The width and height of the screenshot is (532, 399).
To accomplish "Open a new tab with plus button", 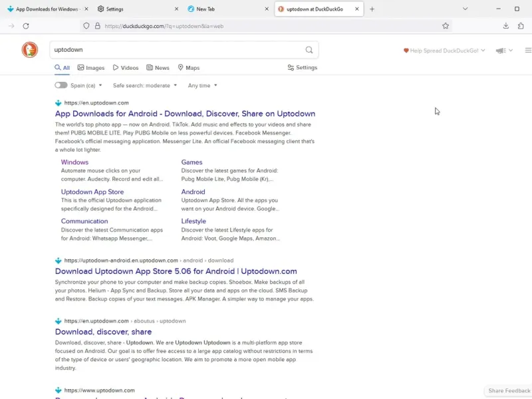I will [x=372, y=9].
